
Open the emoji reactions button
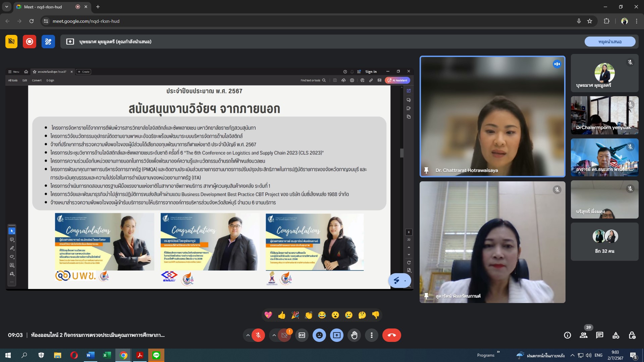(319, 335)
